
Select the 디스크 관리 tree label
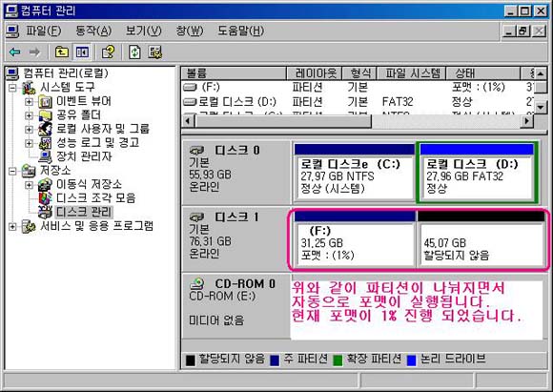tap(84, 212)
